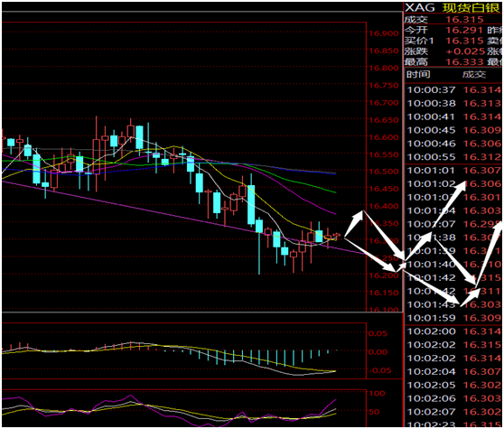Select the change value +0.025
The image size is (504, 429).
465,51
